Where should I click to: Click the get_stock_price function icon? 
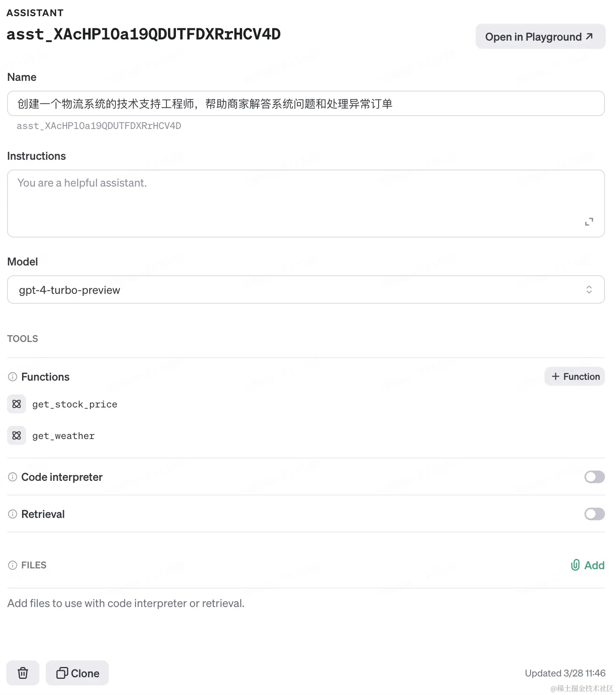[17, 404]
